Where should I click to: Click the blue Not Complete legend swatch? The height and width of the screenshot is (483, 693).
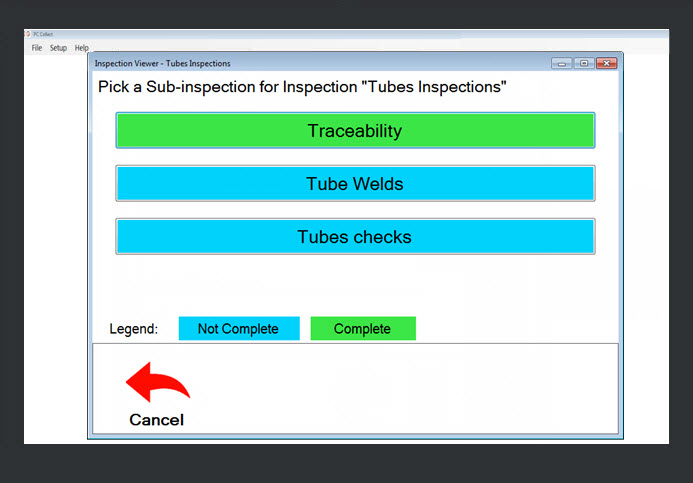pyautogui.click(x=238, y=329)
